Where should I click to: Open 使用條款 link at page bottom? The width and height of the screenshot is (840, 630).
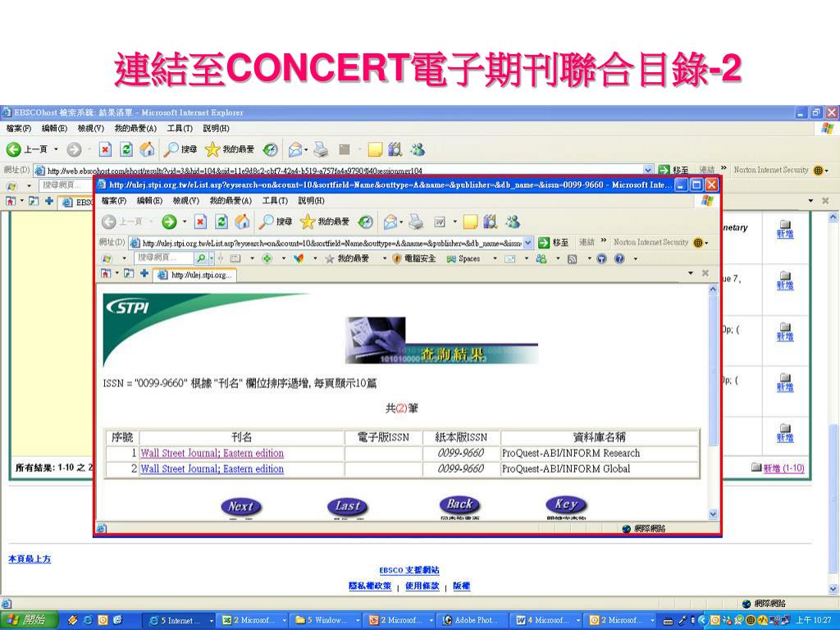click(x=422, y=586)
